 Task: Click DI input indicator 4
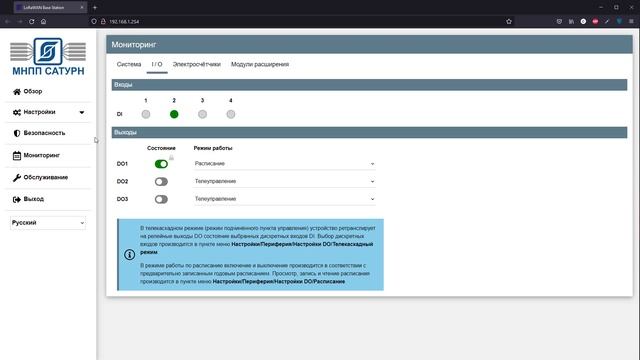[x=231, y=114]
